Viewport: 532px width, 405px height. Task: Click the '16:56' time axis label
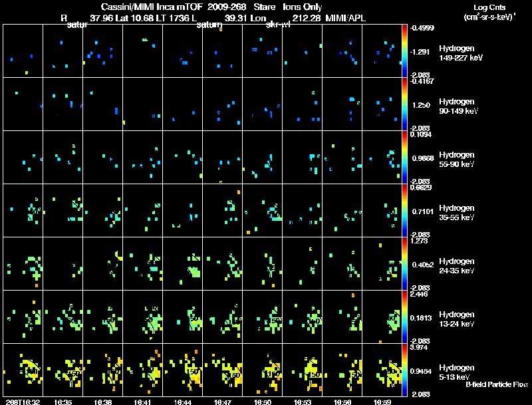coord(342,402)
